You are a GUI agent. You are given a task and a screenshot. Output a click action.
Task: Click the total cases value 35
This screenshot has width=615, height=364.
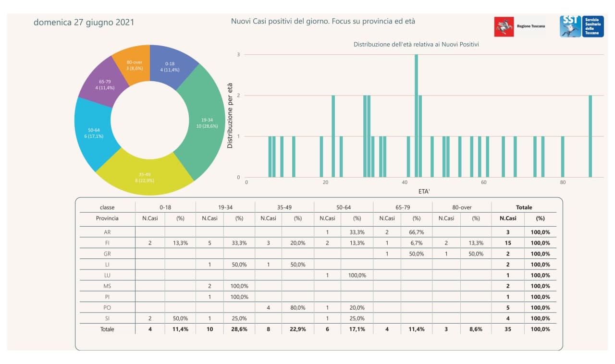508,329
